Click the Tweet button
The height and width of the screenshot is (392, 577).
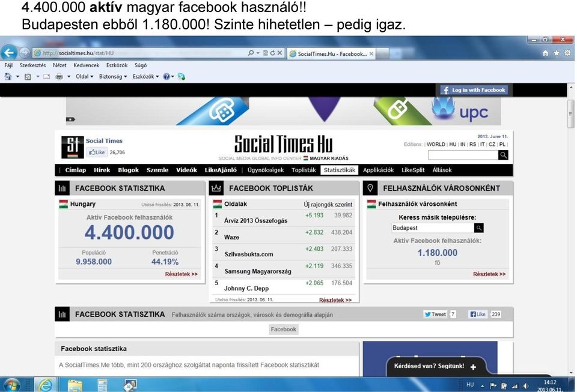[435, 314]
